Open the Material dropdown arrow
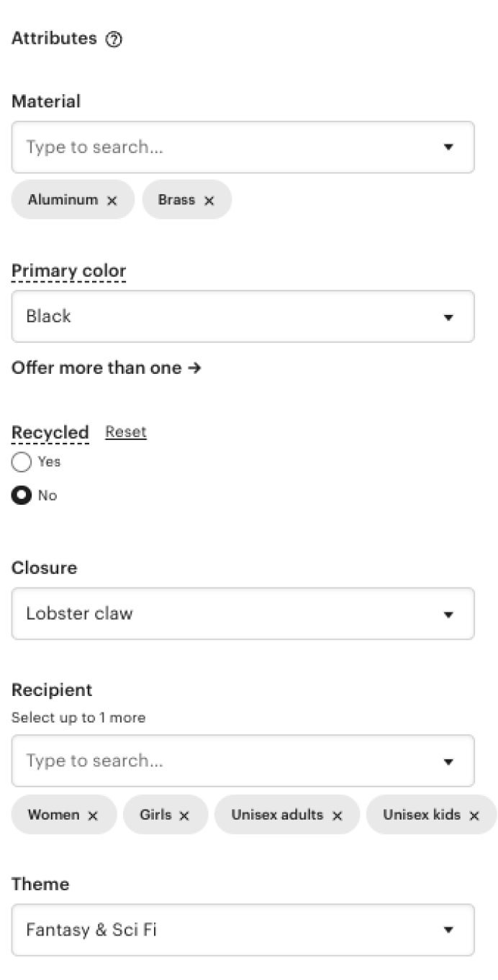Screen dimensions: 498x980 coord(448,147)
